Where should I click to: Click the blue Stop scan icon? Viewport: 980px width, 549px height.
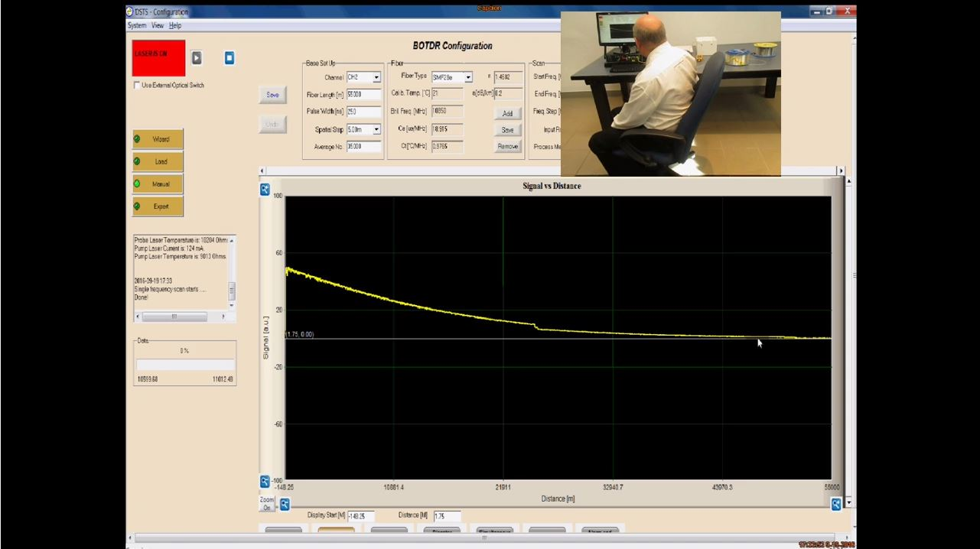point(230,57)
